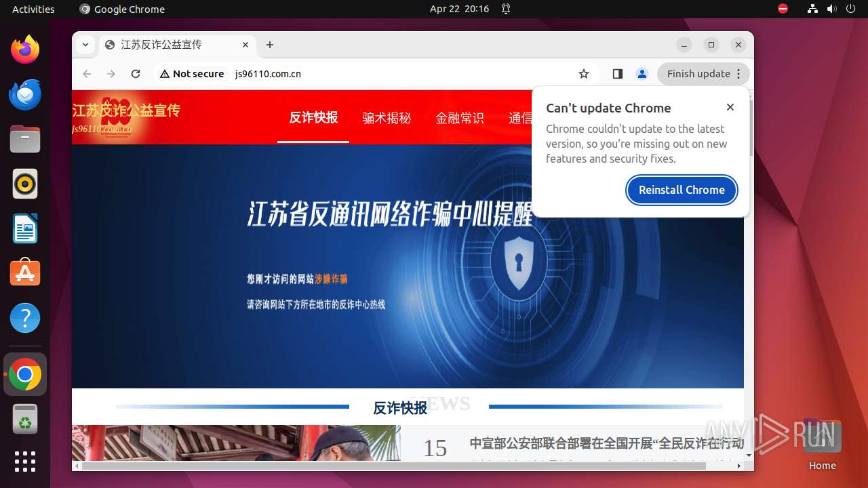Image resolution: width=868 pixels, height=488 pixels.
Task: Click the Chrome back arrow
Action: 87,74
